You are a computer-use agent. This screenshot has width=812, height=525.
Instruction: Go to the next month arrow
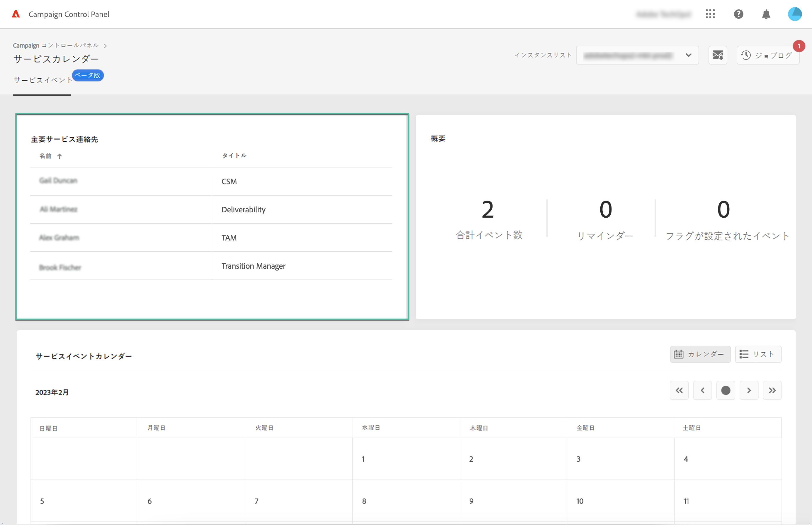tap(749, 390)
